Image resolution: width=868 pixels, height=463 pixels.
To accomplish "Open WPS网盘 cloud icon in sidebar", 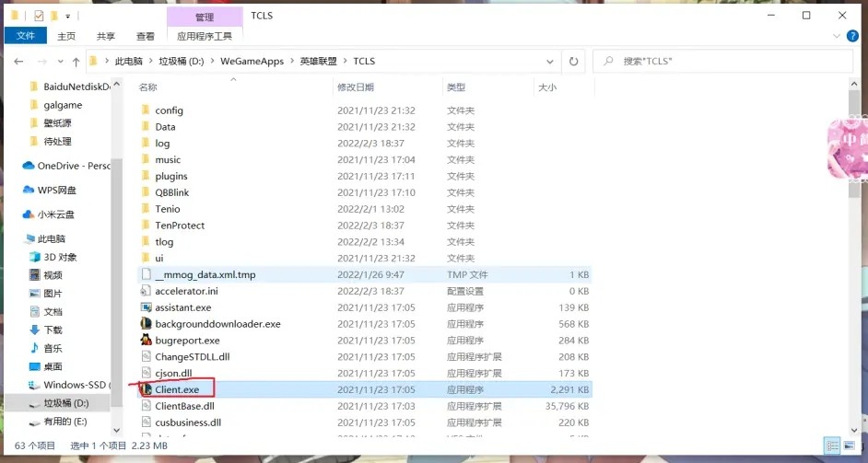I will click(29, 190).
